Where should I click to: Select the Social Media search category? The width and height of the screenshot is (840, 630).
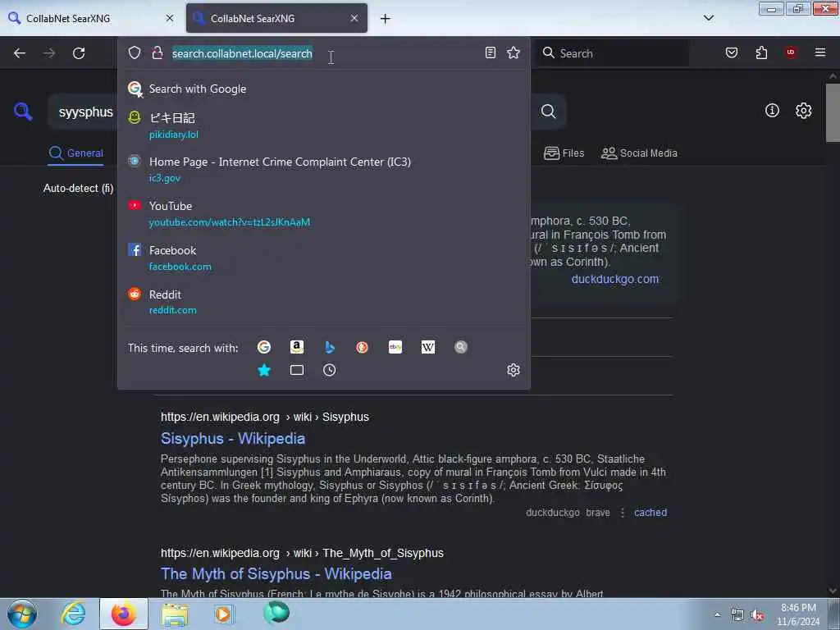(x=639, y=153)
